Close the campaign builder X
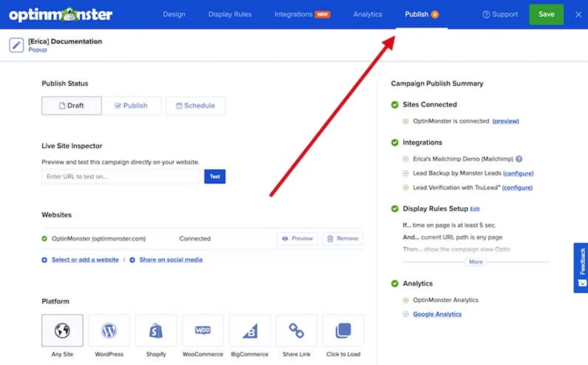 pyautogui.click(x=579, y=15)
